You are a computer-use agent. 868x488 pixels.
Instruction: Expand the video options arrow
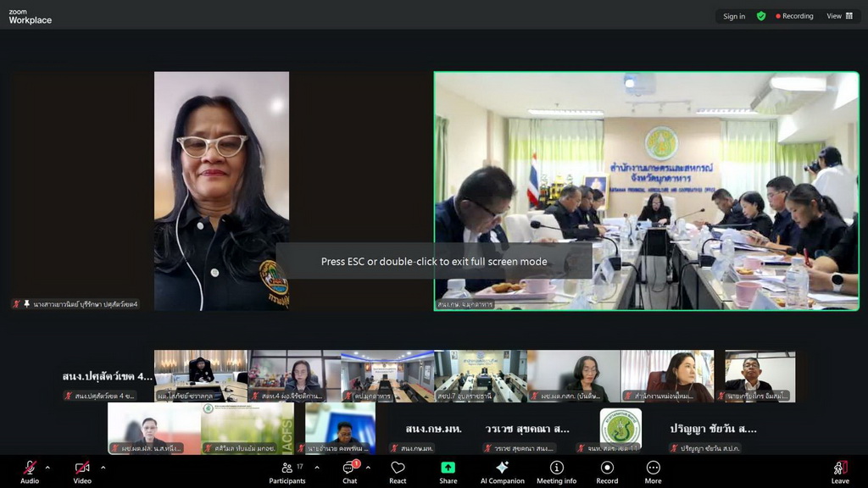tap(103, 467)
